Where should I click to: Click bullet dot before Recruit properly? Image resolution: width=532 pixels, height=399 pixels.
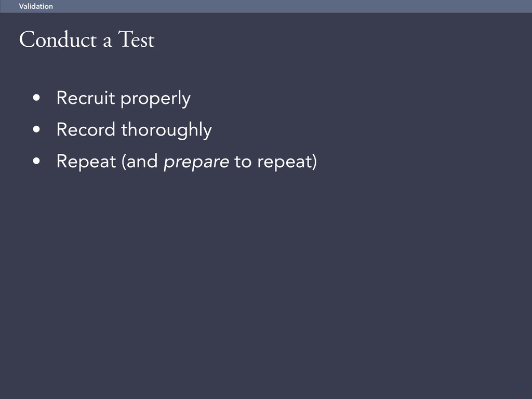tap(36, 98)
